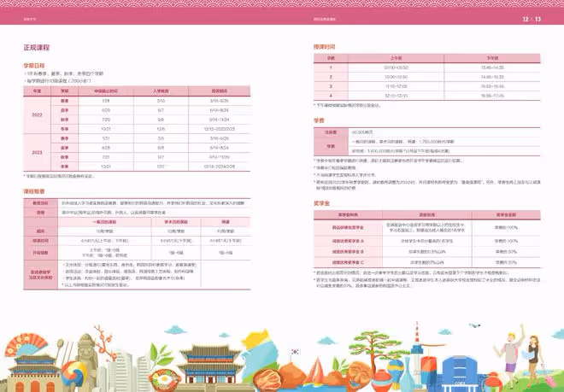564x392 pixels.
Task: Select the '成绩优秀奖学金 A' row label
Action: tap(348, 241)
